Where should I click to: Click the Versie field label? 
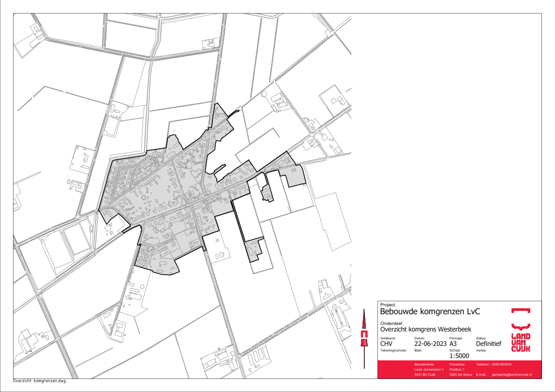(481, 350)
